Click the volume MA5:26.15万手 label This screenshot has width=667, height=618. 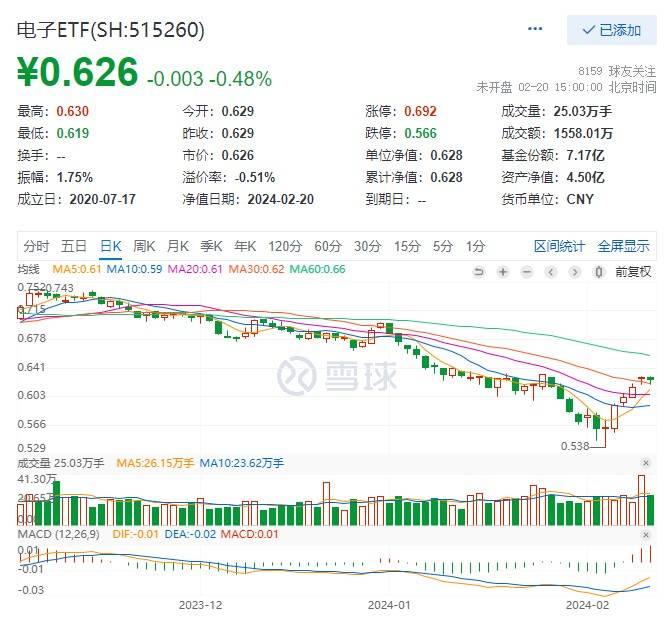pyautogui.click(x=155, y=463)
